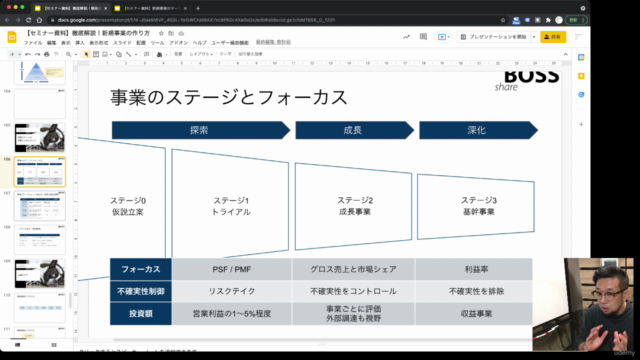This screenshot has width=640, height=360.
Task: Open Google Tasks in side panel
Action: tap(581, 95)
